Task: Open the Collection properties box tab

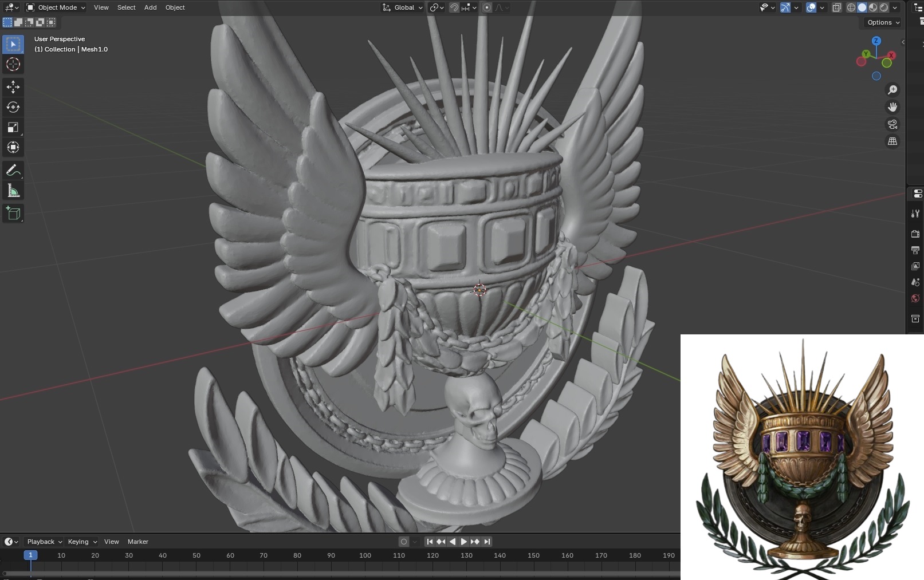Action: pos(915,318)
